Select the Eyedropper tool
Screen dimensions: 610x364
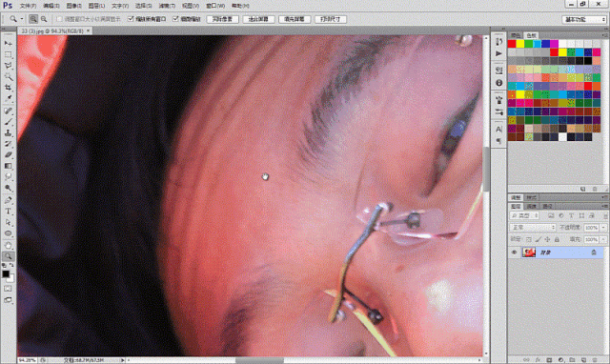[9, 98]
